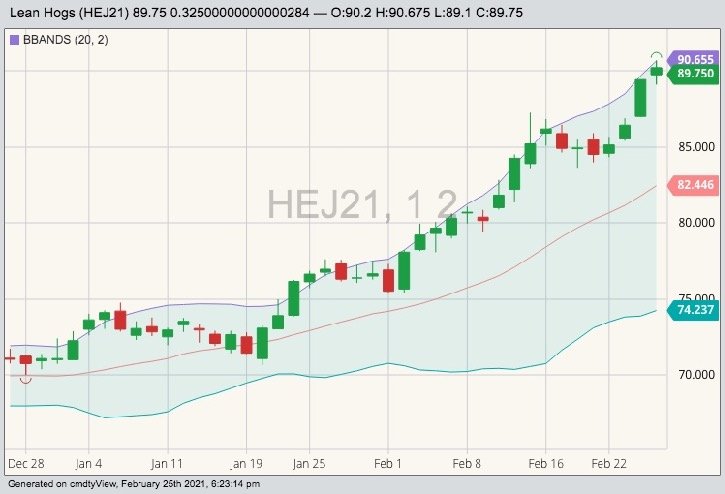Screen dimensions: 725x494
Task: Select the green 89.750 last price tag
Action: [694, 73]
